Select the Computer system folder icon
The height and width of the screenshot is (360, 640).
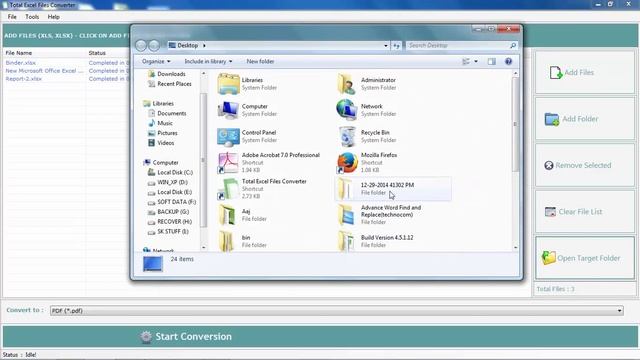(x=228, y=110)
